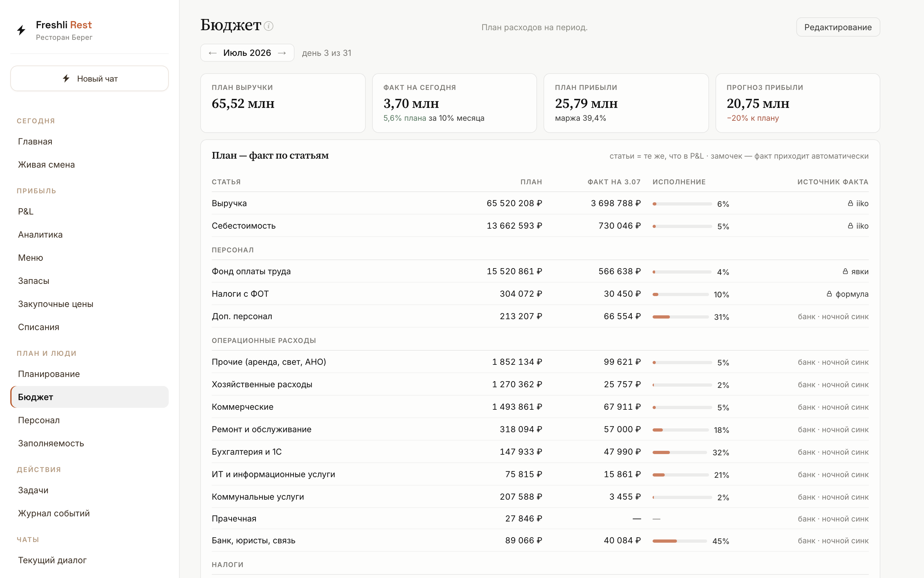Click Прочие (аренда, свет, АНО) row
The height and width of the screenshot is (578, 924).
tap(540, 362)
